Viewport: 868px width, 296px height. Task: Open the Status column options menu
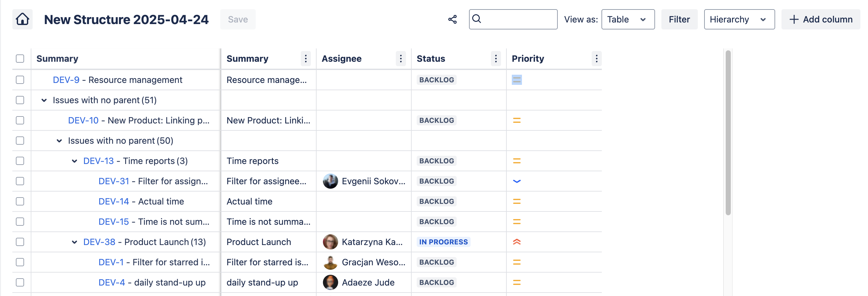coord(495,59)
